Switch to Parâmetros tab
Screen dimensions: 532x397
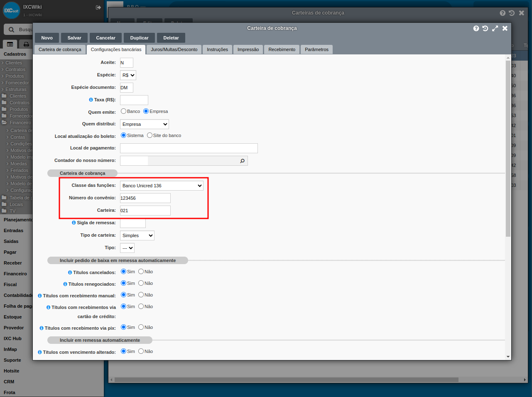click(x=316, y=49)
